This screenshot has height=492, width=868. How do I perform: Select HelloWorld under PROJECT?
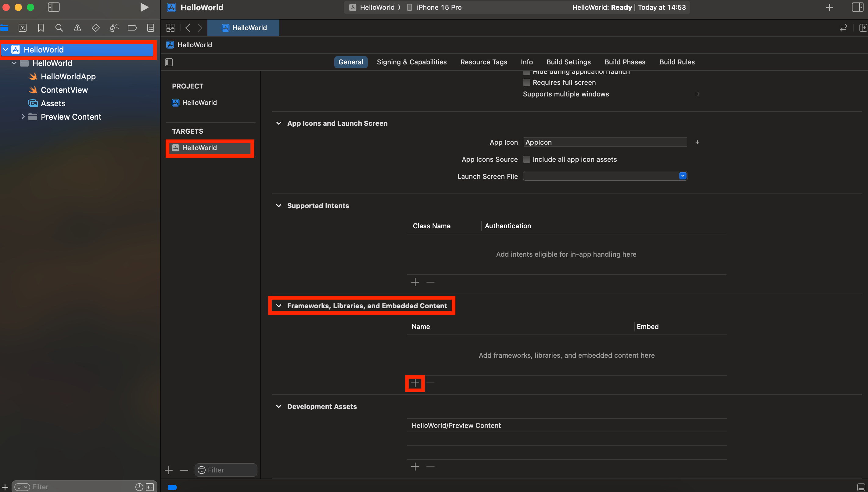199,103
